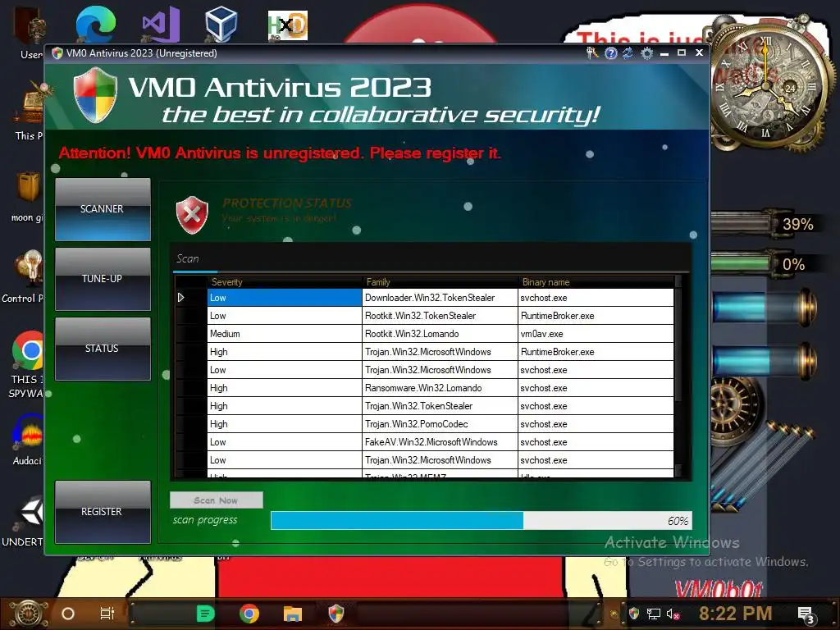Open green notes app in taskbar
Image resolution: width=840 pixels, height=630 pixels.
[x=205, y=614]
